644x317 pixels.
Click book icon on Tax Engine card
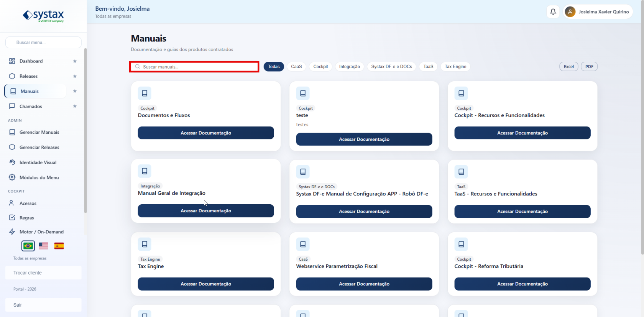[x=145, y=244]
